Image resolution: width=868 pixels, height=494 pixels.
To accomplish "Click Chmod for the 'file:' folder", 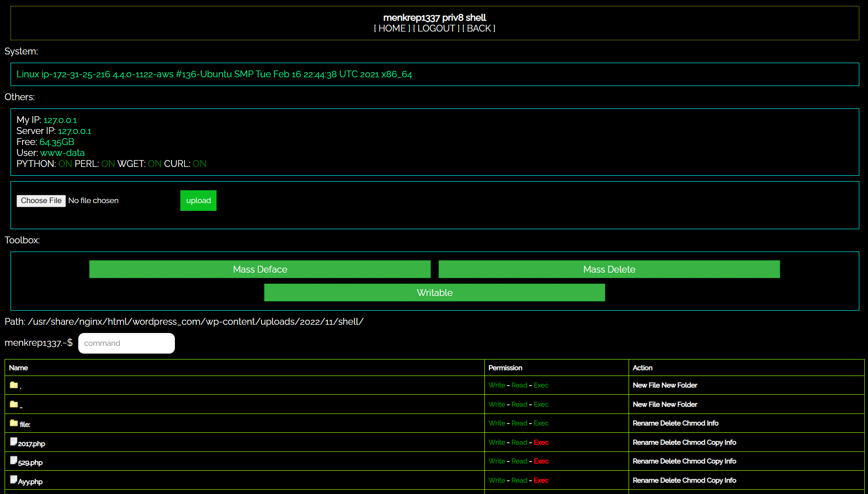I will (x=694, y=423).
